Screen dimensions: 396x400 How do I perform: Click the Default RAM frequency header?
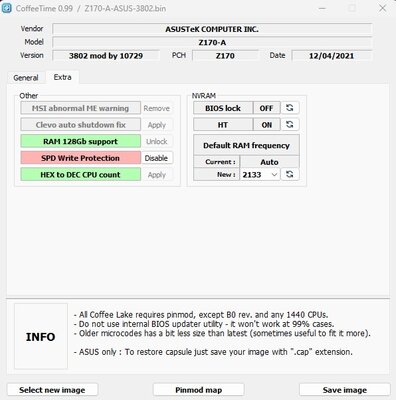[x=246, y=145]
